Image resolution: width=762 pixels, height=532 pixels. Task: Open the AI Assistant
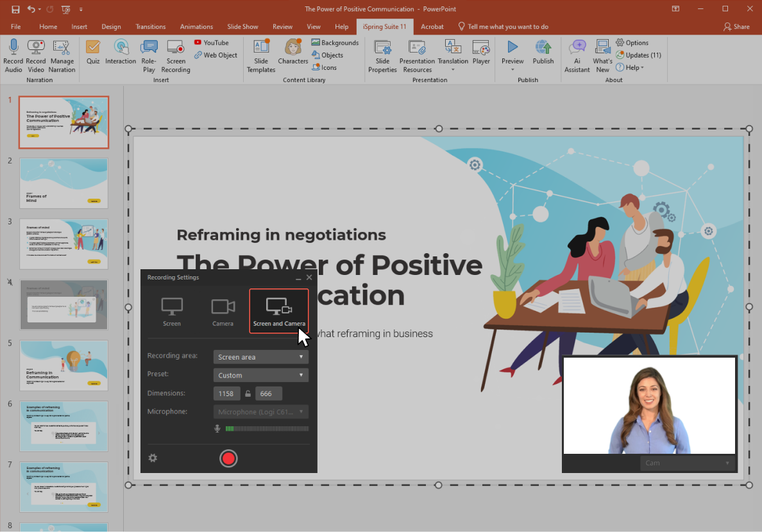(x=577, y=55)
